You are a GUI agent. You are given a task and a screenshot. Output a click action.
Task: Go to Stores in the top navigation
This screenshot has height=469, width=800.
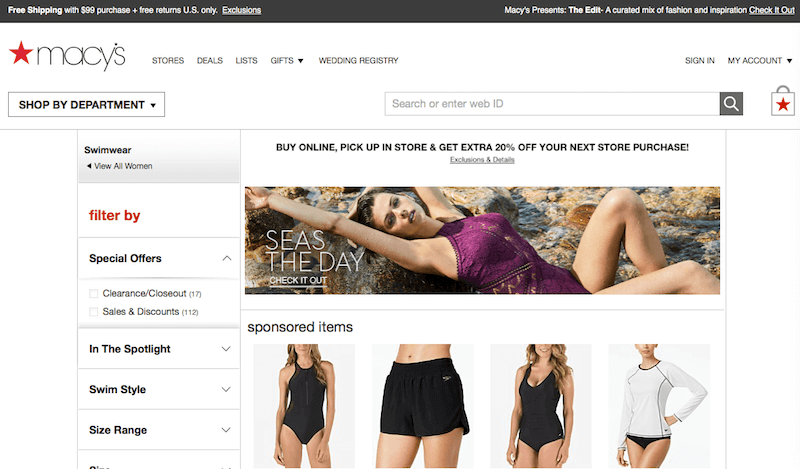tap(168, 61)
